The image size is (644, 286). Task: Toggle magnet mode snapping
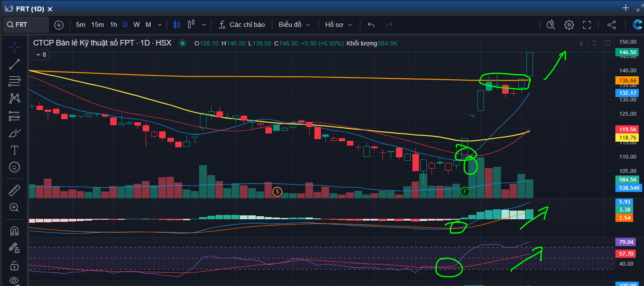click(15, 231)
